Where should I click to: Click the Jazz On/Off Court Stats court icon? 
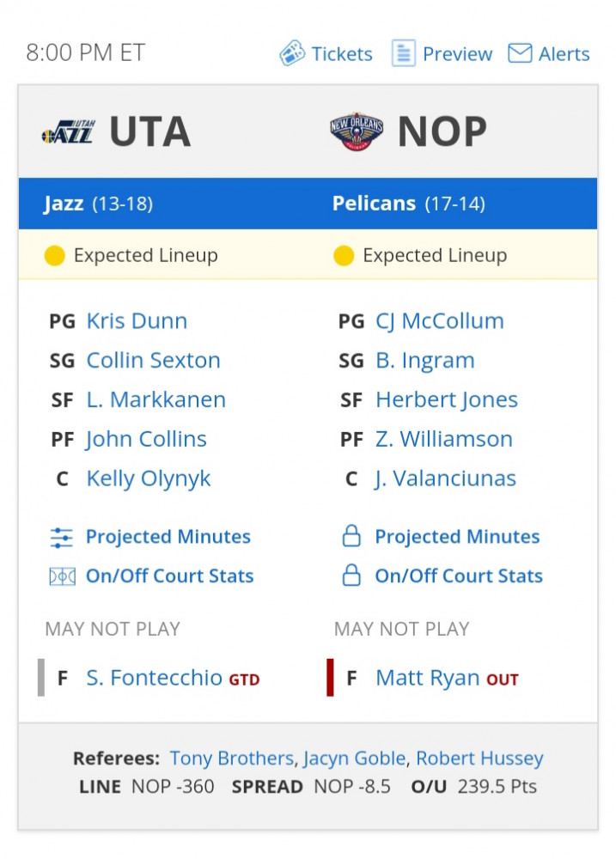click(62, 576)
